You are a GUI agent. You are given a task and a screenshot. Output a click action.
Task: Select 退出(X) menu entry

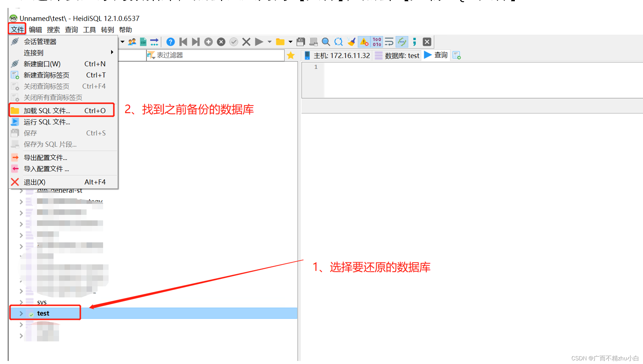(63, 182)
